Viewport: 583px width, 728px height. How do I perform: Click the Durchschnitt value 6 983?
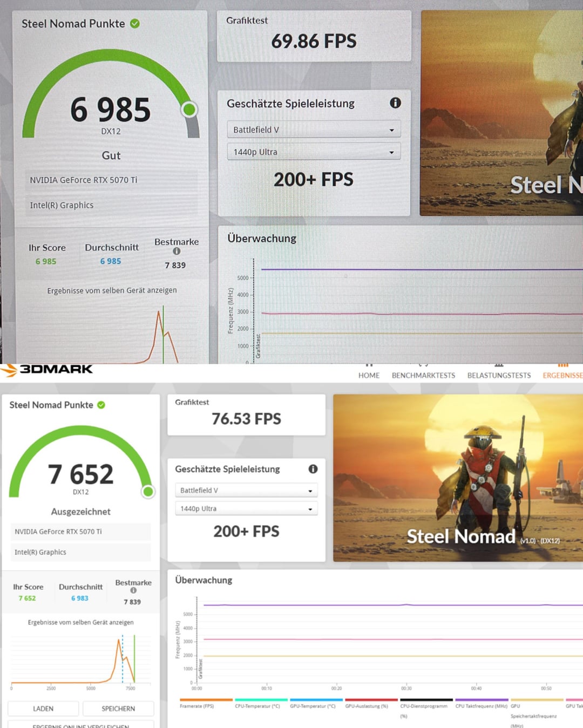click(80, 598)
